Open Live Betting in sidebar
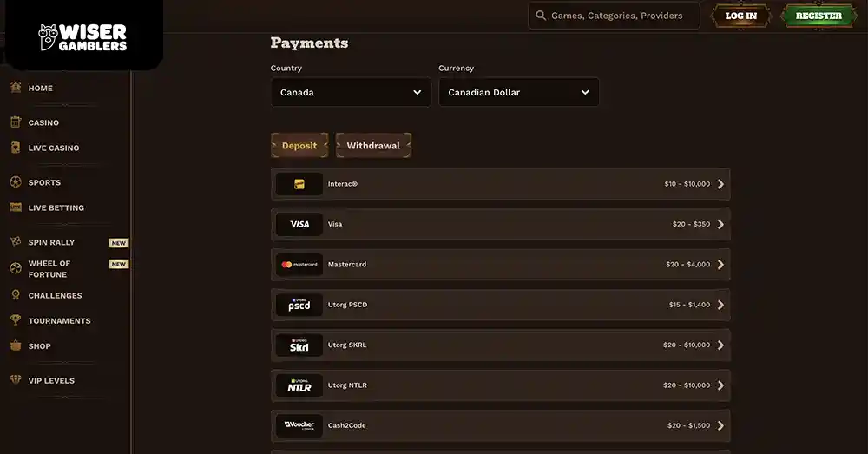This screenshot has width=868, height=454. pos(56,207)
